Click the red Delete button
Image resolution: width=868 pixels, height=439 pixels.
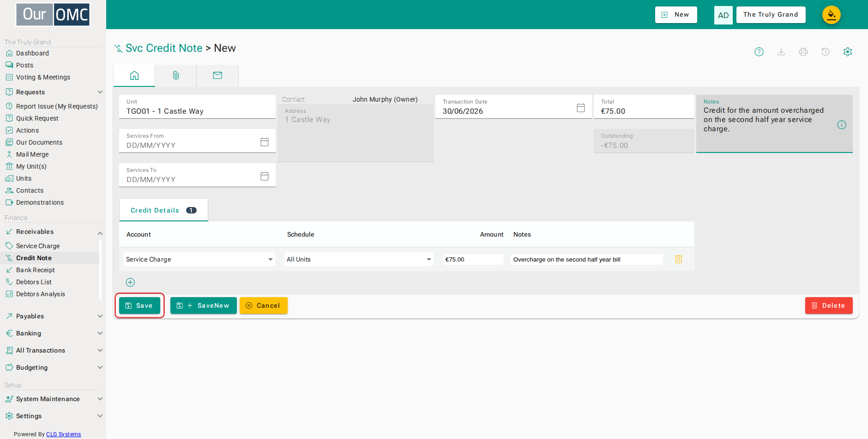tap(829, 305)
